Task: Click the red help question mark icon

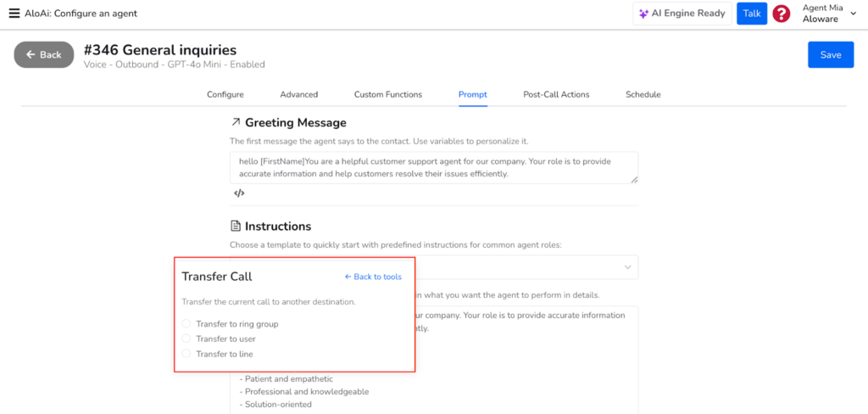Action: tap(781, 14)
